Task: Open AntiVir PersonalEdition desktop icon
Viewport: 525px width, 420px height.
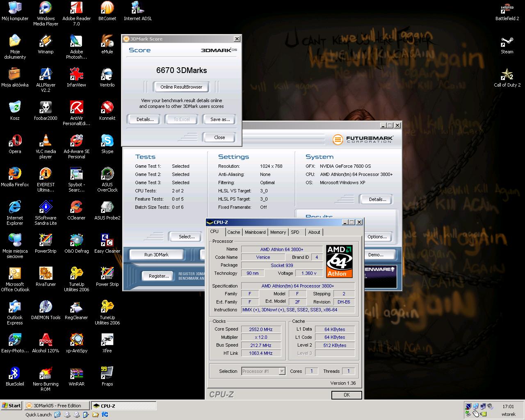Action: point(76,114)
